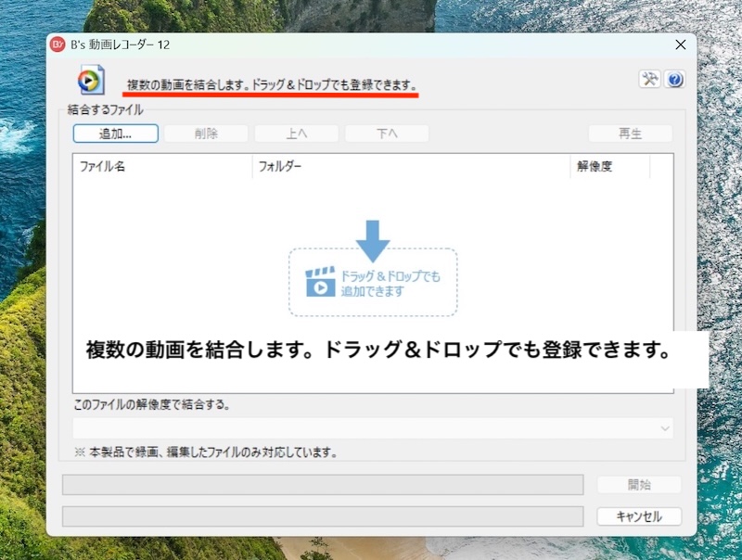Click the clapperboard icon in the drop zone

[320, 283]
